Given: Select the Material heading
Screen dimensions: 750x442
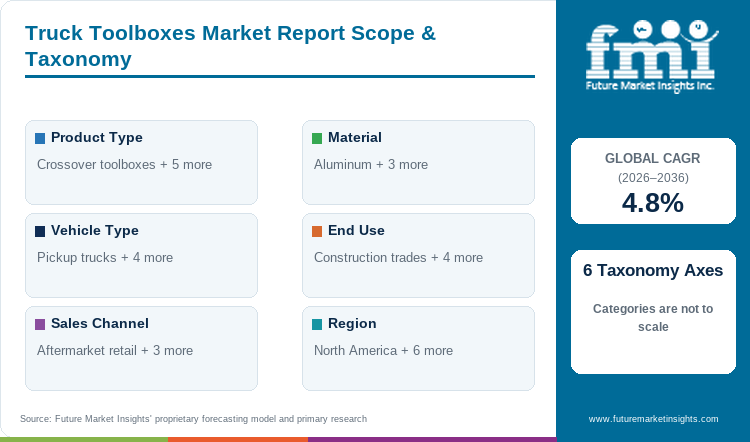Looking at the screenshot, I should click(355, 138).
